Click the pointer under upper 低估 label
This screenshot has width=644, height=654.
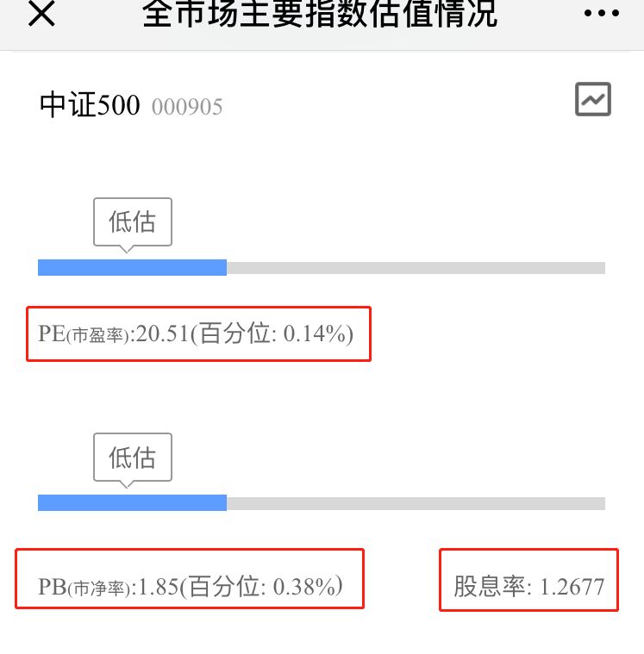tap(127, 249)
